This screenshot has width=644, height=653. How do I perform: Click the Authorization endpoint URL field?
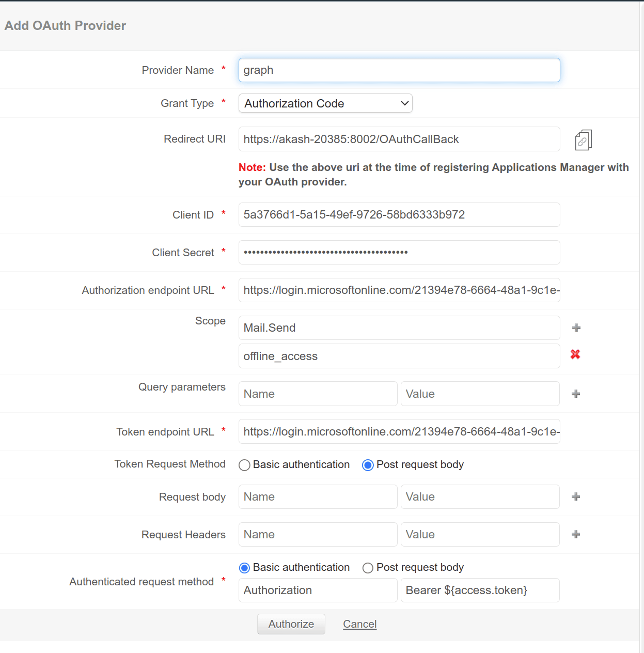click(x=399, y=290)
